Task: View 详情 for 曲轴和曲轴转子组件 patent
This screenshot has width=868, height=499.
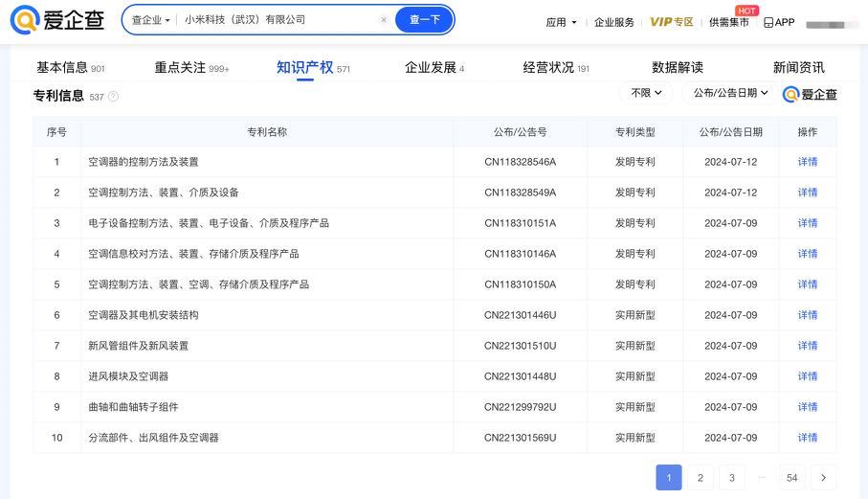Action: [x=808, y=407]
